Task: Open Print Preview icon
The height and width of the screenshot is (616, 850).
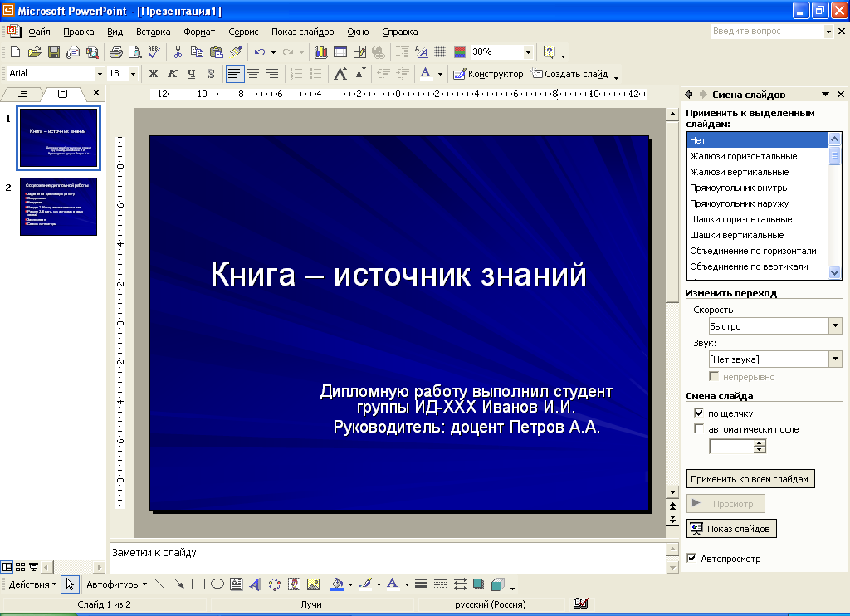Action: (134, 52)
